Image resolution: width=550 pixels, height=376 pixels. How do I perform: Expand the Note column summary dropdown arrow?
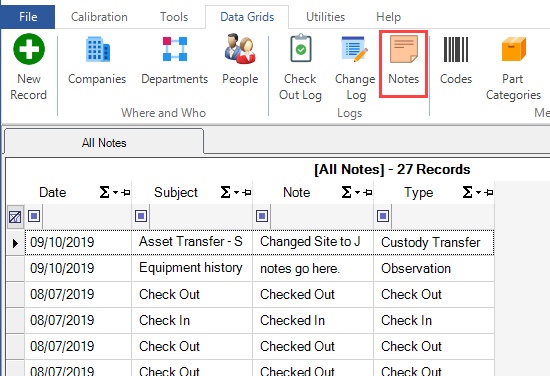[357, 193]
